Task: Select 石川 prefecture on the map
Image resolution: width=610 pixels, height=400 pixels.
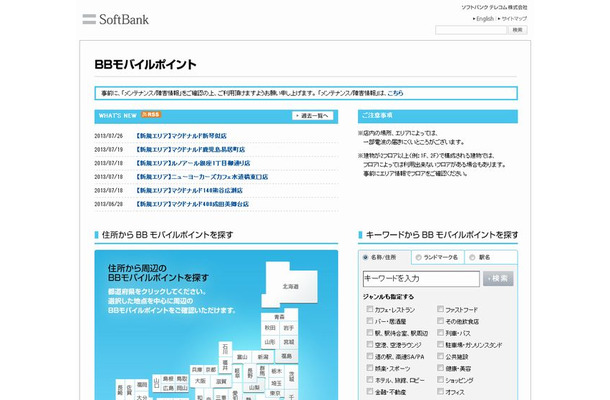Action: click(x=225, y=348)
